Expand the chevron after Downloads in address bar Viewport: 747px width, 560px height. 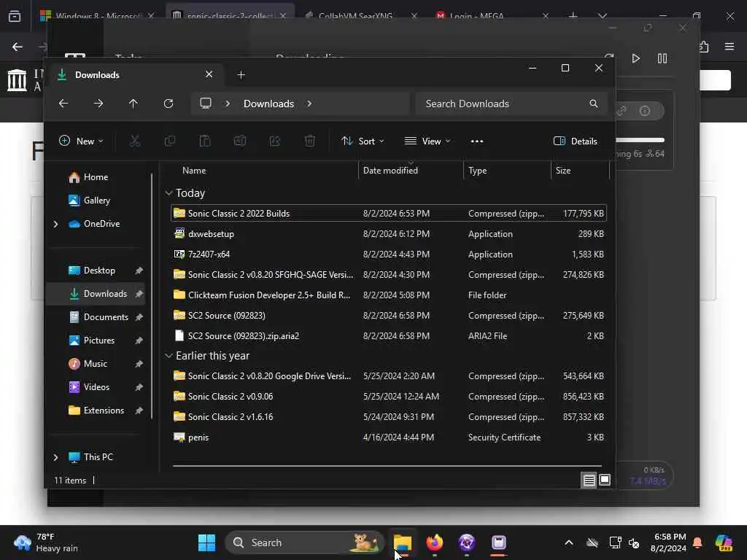pyautogui.click(x=309, y=104)
